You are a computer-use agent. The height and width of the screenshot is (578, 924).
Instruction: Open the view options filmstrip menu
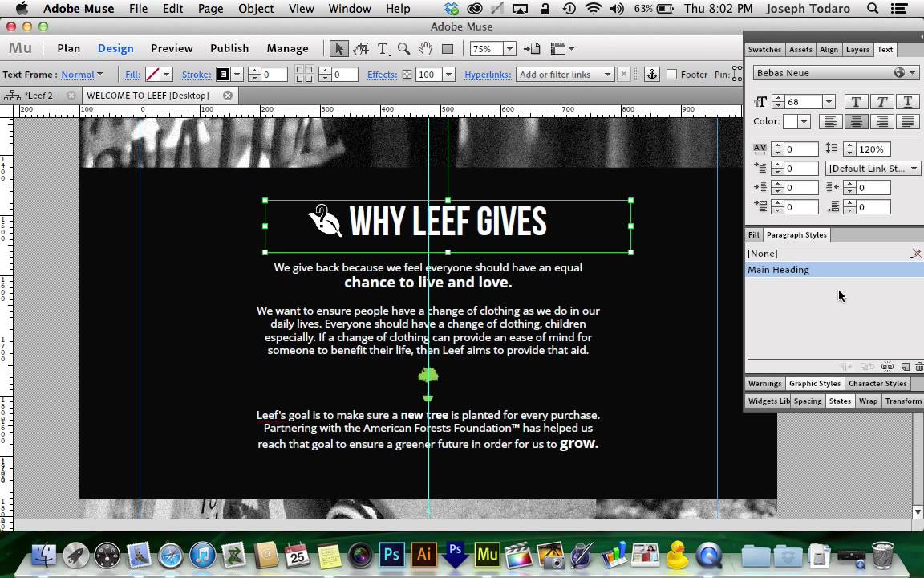(561, 48)
